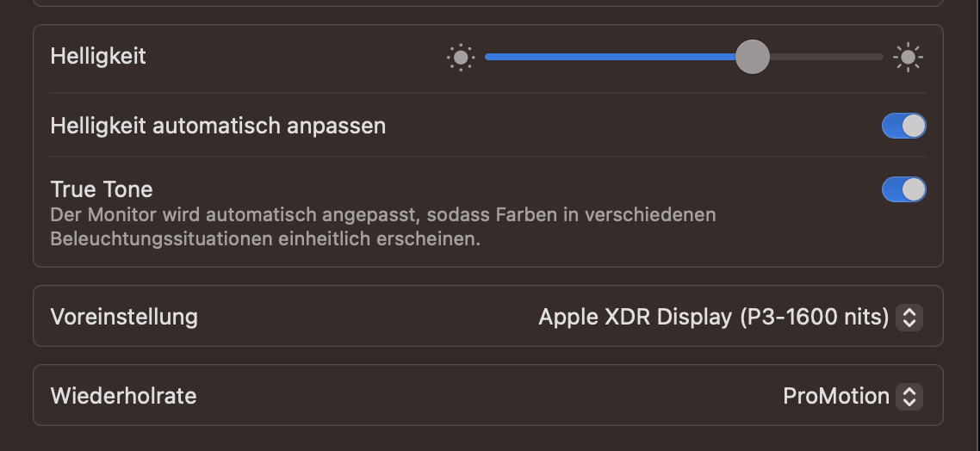980x451 pixels.
Task: Click the "ProMotion" value text
Action: pyautogui.click(x=835, y=396)
